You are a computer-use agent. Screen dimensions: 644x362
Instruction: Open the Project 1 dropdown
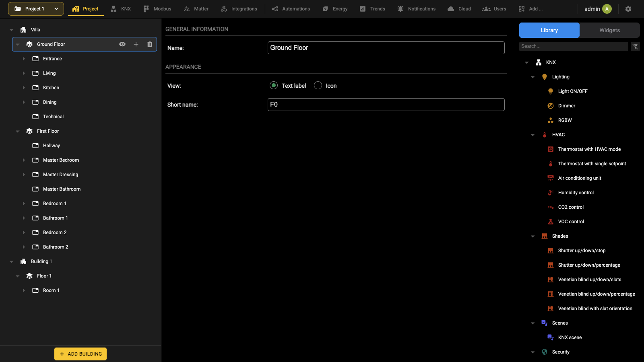tap(36, 9)
